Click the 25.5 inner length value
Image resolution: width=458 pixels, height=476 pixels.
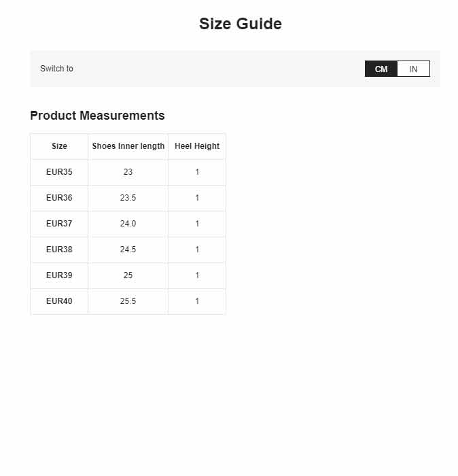(128, 301)
